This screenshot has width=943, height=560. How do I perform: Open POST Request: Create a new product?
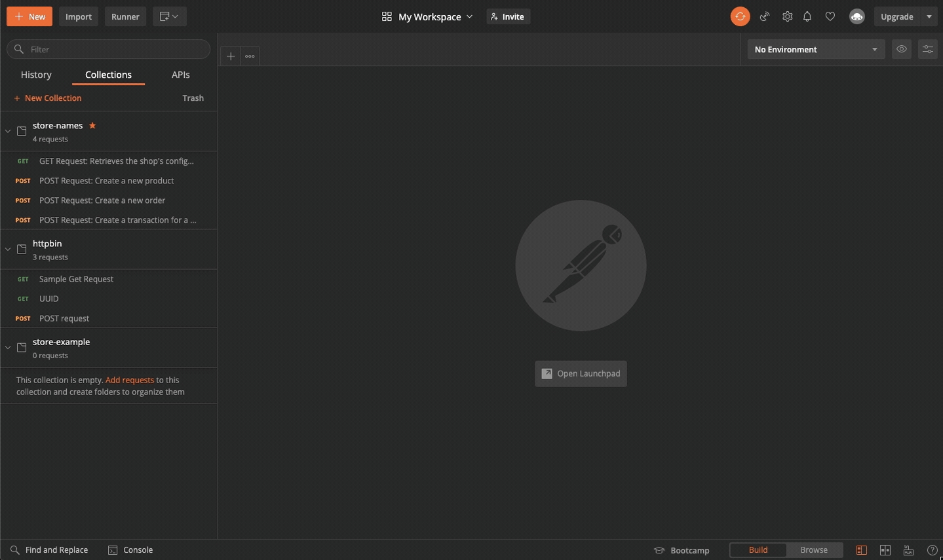109,181
